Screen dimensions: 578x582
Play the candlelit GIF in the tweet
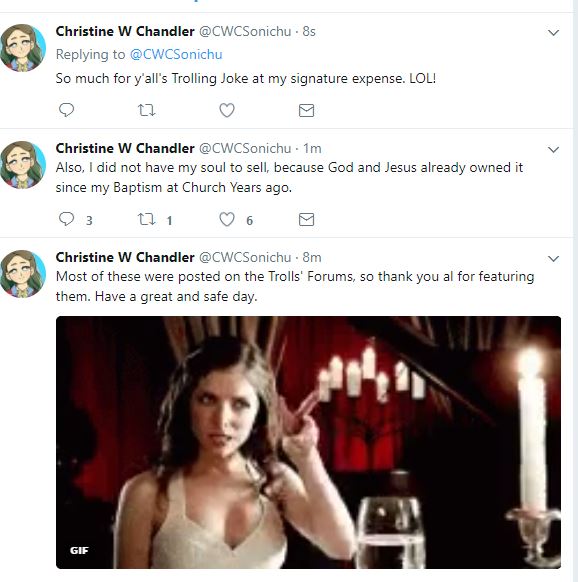[308, 442]
